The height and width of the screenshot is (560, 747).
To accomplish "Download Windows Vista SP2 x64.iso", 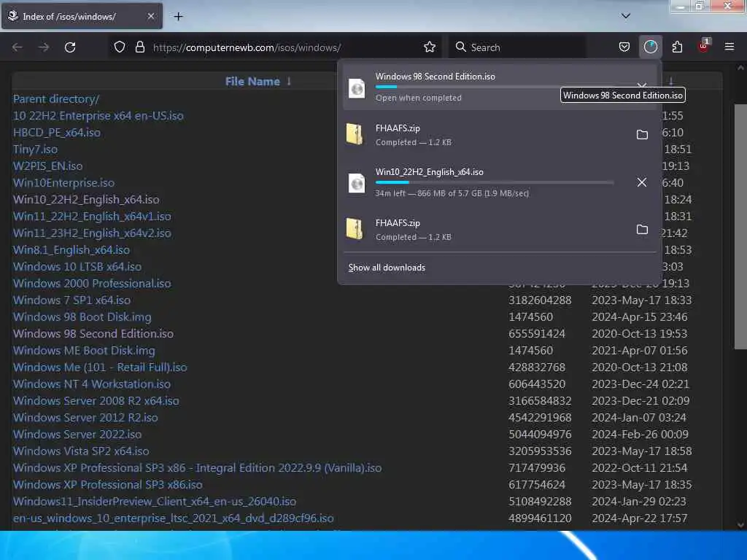I will (x=81, y=451).
